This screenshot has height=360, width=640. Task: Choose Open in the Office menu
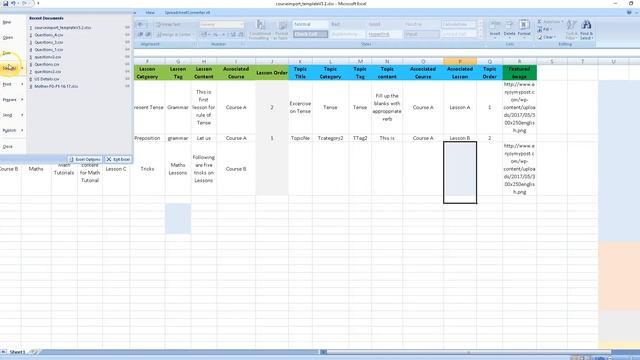point(8,38)
